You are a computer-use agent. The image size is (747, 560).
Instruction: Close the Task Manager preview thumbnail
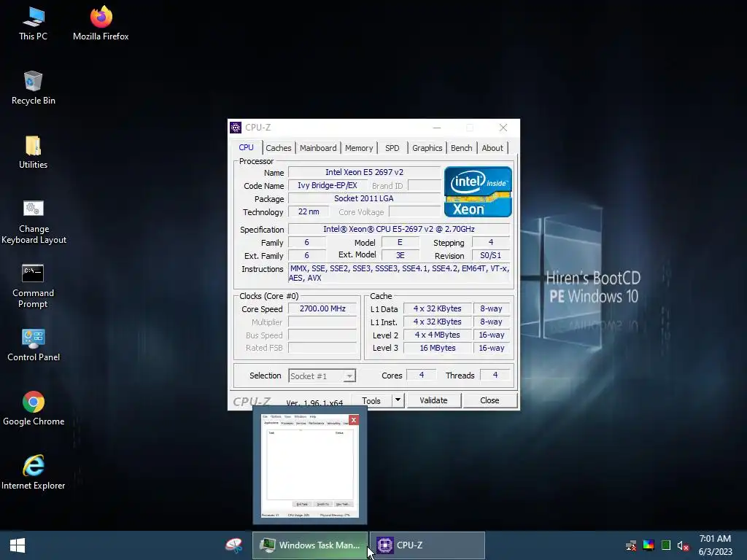[354, 419]
